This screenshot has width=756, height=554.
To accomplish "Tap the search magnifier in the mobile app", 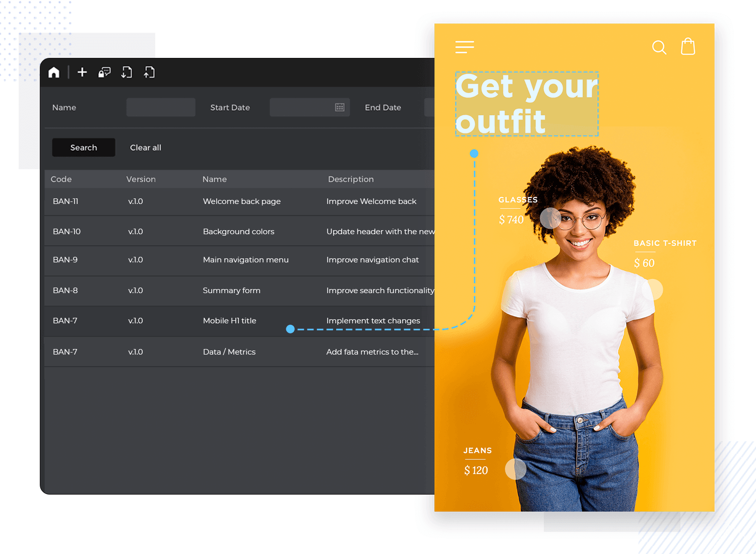I will tap(659, 47).
